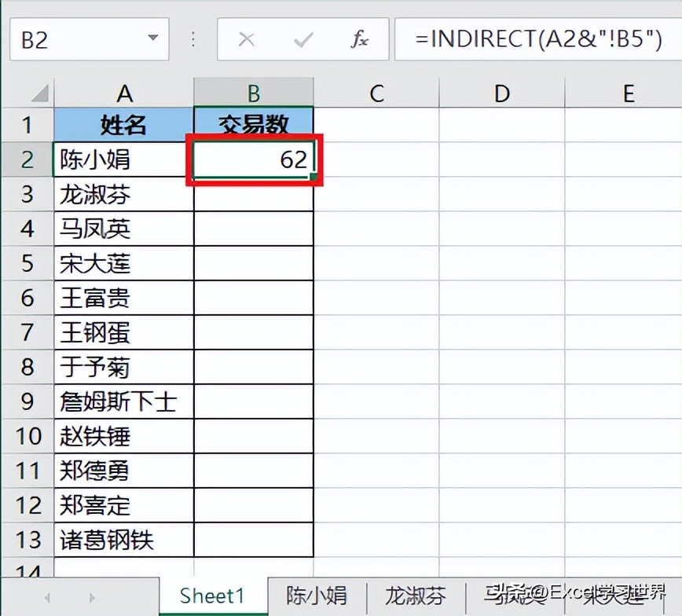Select cell containing 陈小娟 in column A
682x616 pixels.
pyautogui.click(x=124, y=159)
